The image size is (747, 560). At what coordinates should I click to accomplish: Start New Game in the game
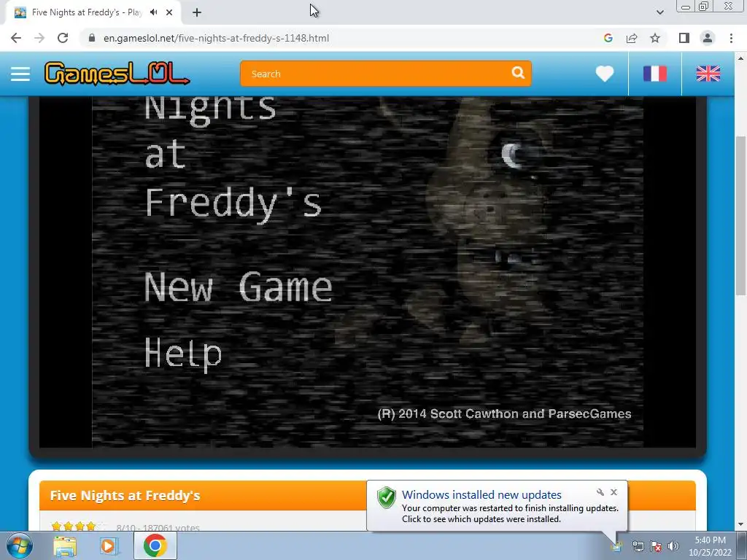point(239,287)
